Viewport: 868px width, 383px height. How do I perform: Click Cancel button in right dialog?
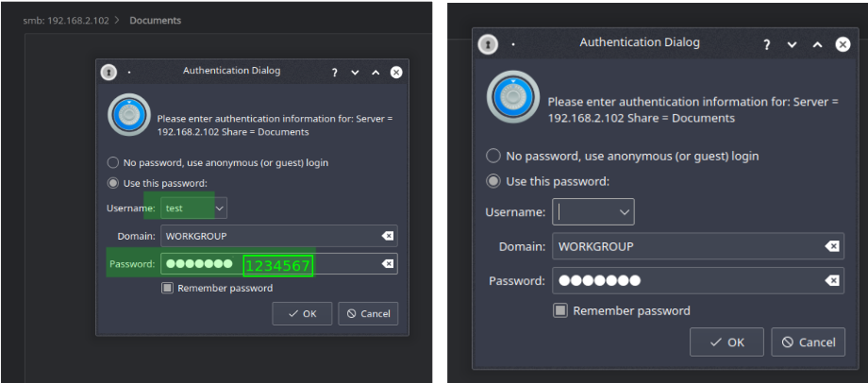[x=809, y=342]
